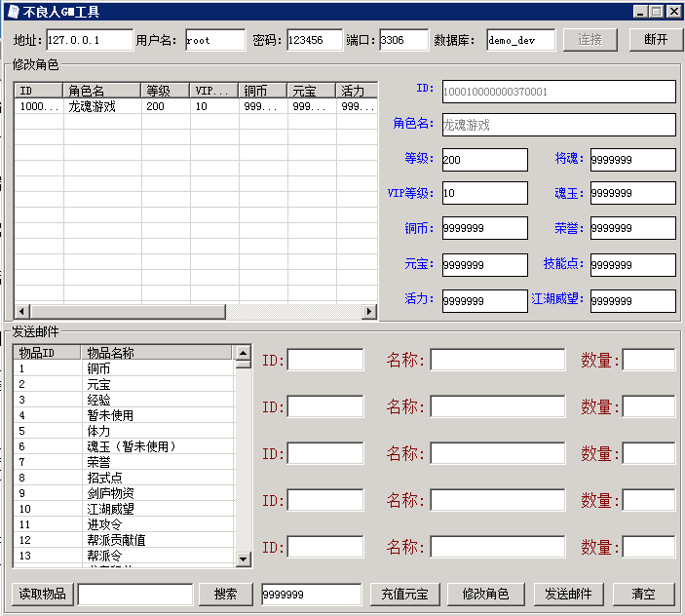This screenshot has height=616, width=685.
Task: Click the 角色名 column header
Action: pyautogui.click(x=101, y=91)
